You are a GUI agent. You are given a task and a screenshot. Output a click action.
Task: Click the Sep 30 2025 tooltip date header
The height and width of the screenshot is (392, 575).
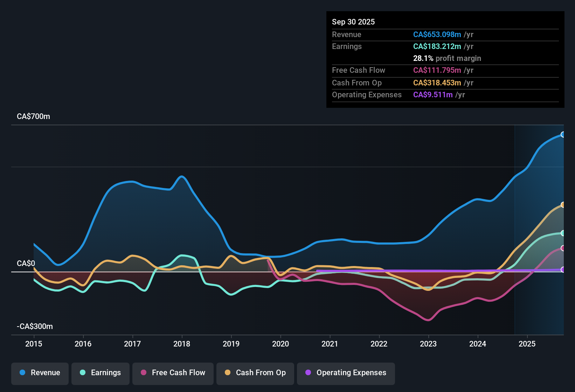(x=353, y=22)
